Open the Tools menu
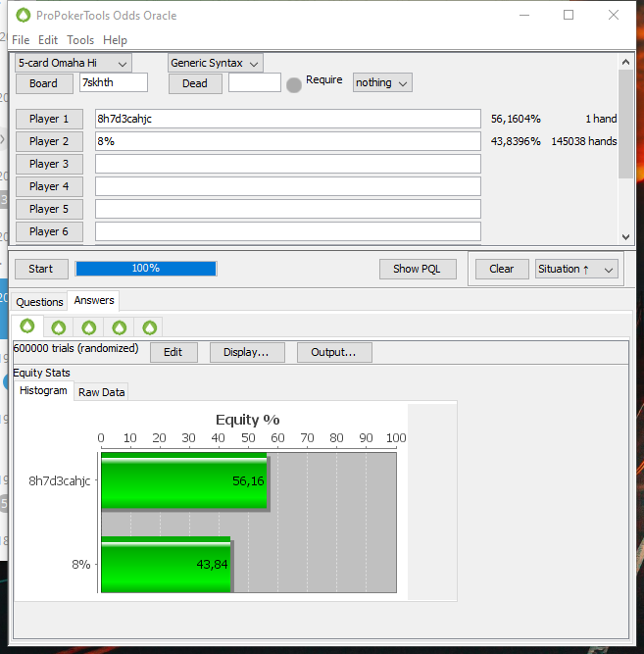This screenshot has height=654, width=644. pyautogui.click(x=80, y=40)
